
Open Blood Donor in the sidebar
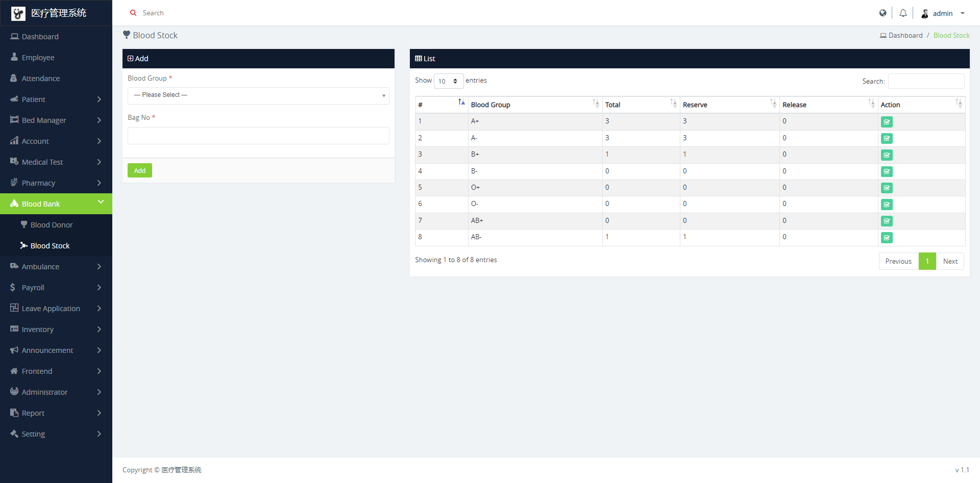tap(51, 225)
